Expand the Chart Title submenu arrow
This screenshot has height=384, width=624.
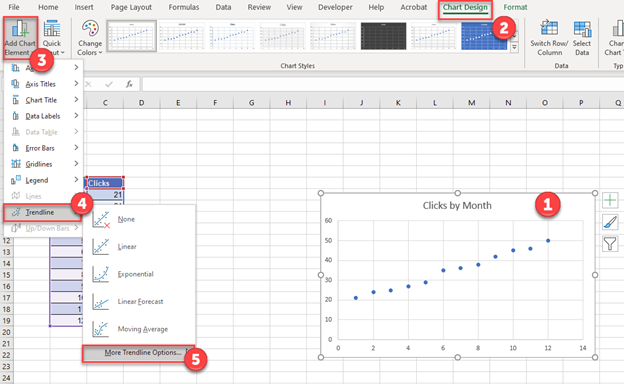pyautogui.click(x=76, y=99)
